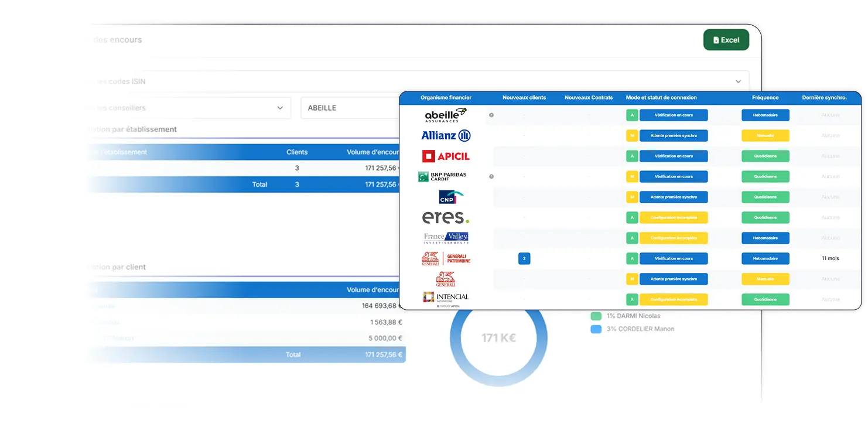Click the info bubble beside BNP Paribas Cardif
This screenshot has width=868, height=434.
491,176
